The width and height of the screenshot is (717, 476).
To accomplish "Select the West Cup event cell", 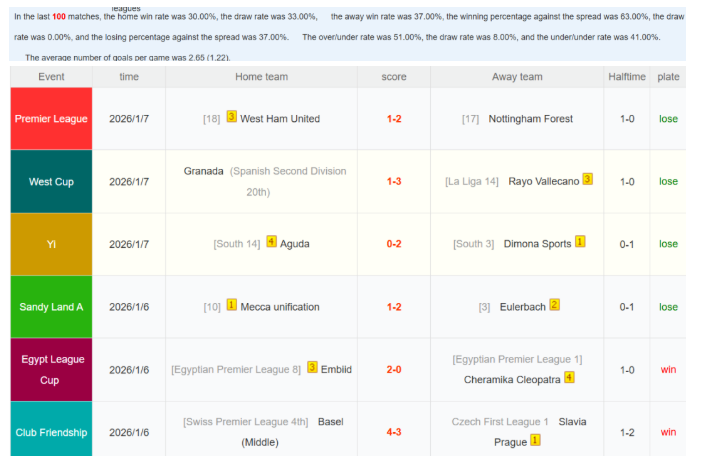I will click(x=51, y=182).
